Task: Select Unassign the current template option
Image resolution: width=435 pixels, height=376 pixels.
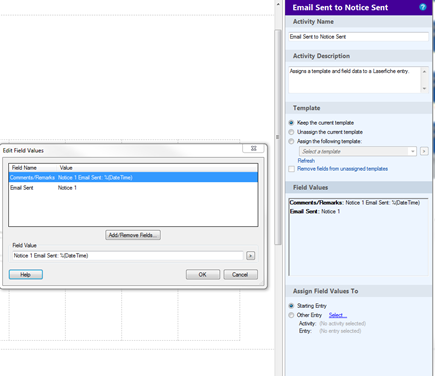Action: (x=291, y=132)
